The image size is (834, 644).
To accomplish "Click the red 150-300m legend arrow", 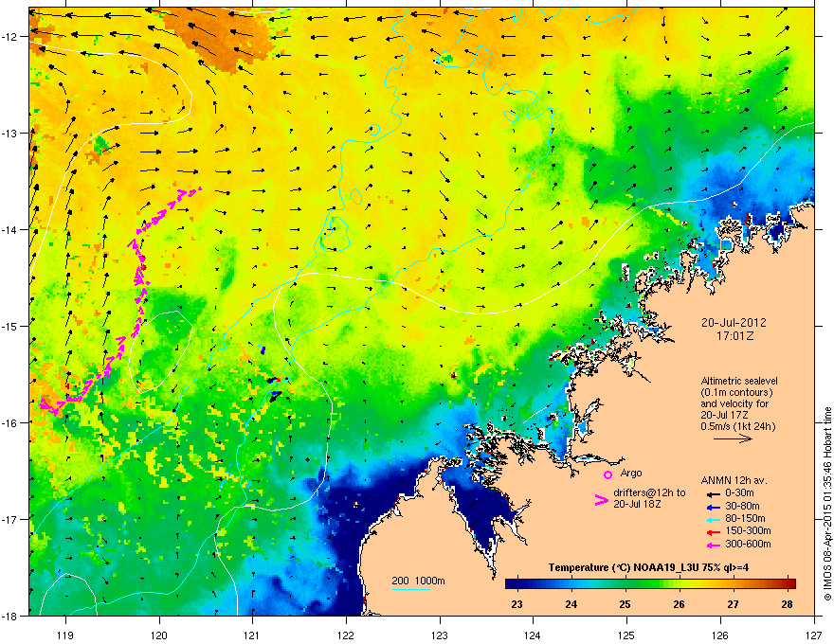I will click(x=712, y=532).
